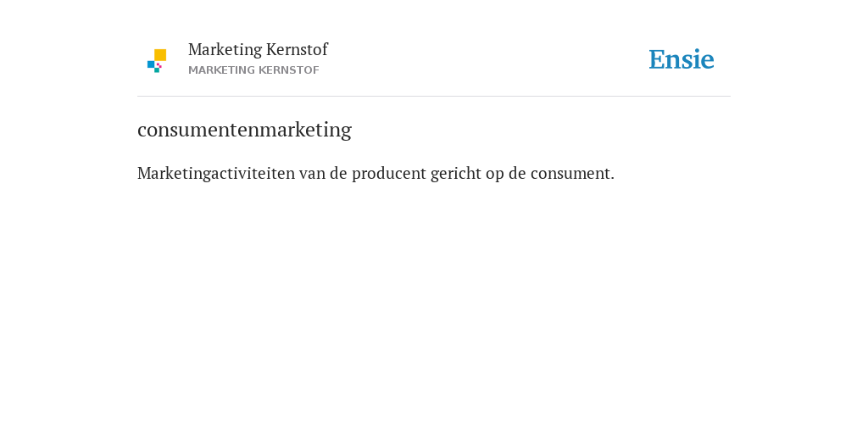
Task: Click the word 'gericht' in the definition
Action: pos(456,174)
